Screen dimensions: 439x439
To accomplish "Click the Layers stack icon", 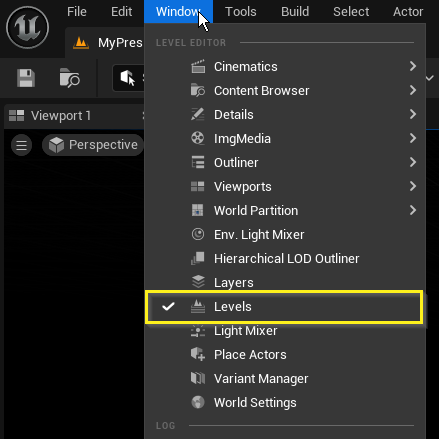I will 198,282.
